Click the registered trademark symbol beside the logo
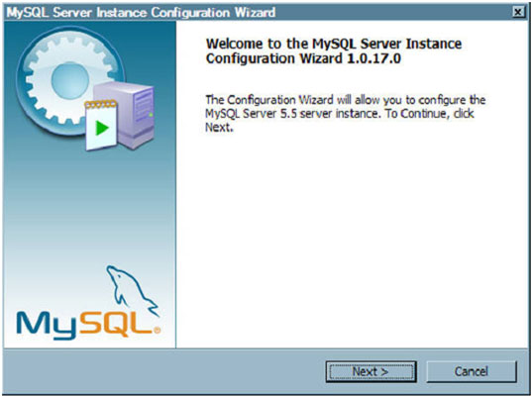Image resolution: width=532 pixels, height=396 pixels. point(157,330)
